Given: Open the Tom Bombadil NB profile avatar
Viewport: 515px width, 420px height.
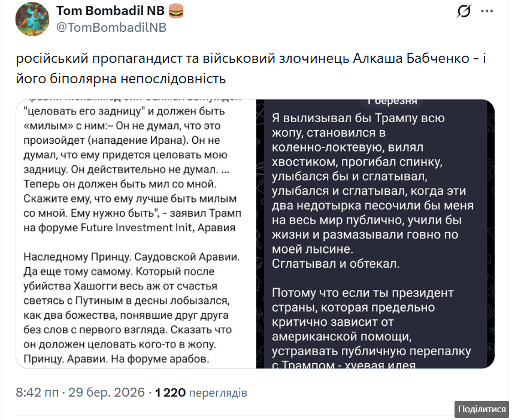Looking at the screenshot, I should point(32,18).
